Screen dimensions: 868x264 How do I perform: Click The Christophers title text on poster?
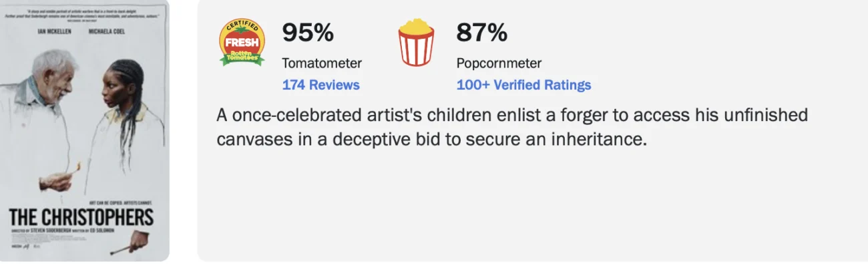[81, 217]
